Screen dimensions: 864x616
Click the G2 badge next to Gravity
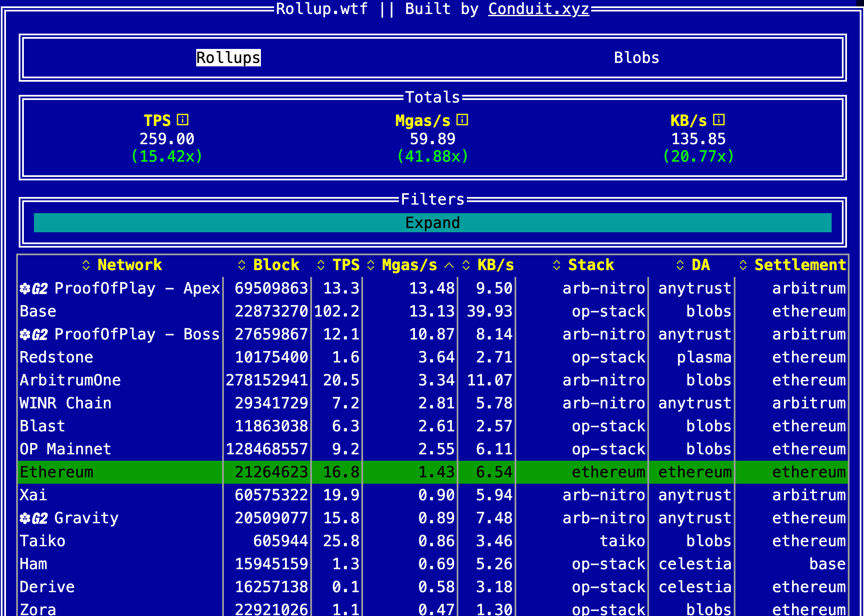click(34, 519)
